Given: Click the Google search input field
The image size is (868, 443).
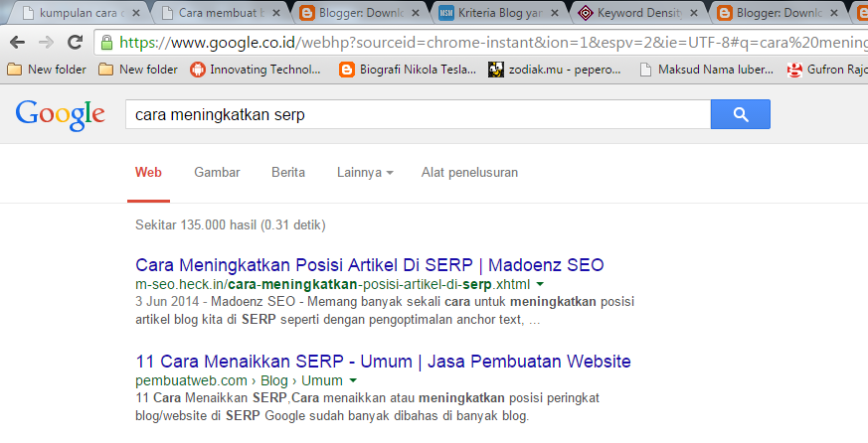Looking at the screenshot, I should [x=418, y=114].
